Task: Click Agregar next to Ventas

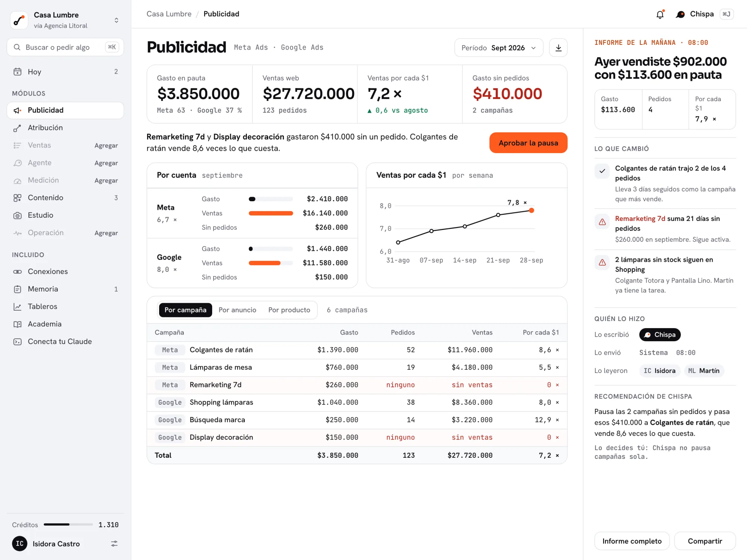Action: tap(106, 146)
